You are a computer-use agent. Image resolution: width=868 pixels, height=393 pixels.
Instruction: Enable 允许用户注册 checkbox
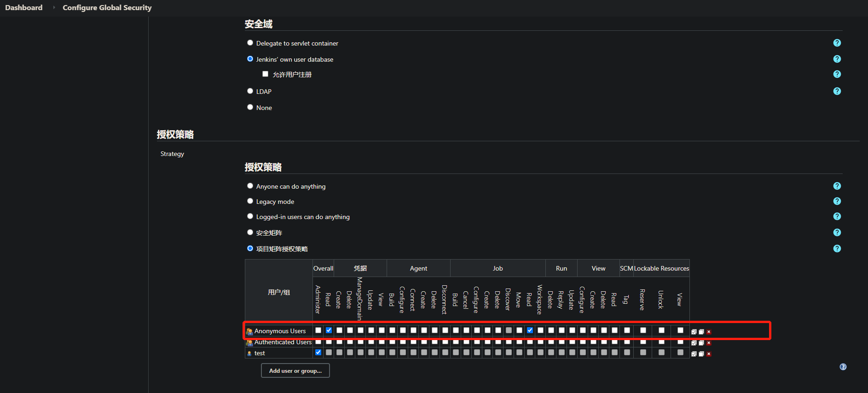point(265,74)
